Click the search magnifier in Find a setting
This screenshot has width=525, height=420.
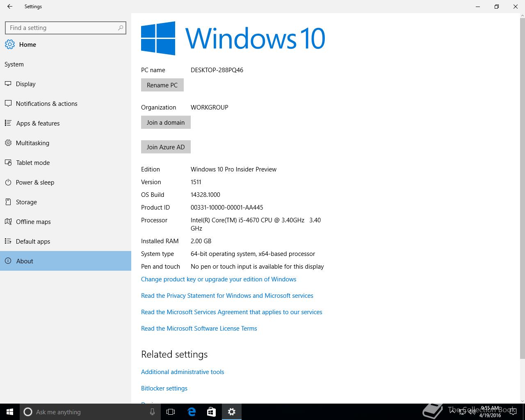coord(121,28)
